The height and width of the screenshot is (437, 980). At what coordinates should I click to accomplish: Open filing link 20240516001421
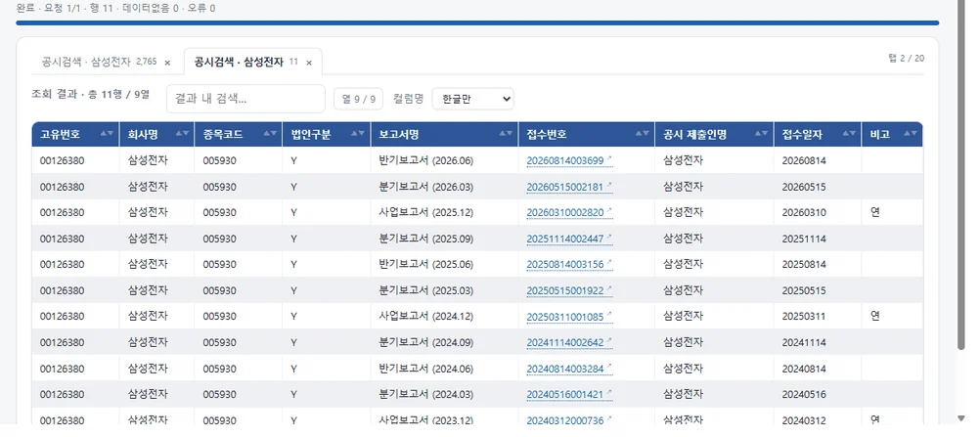(x=569, y=395)
